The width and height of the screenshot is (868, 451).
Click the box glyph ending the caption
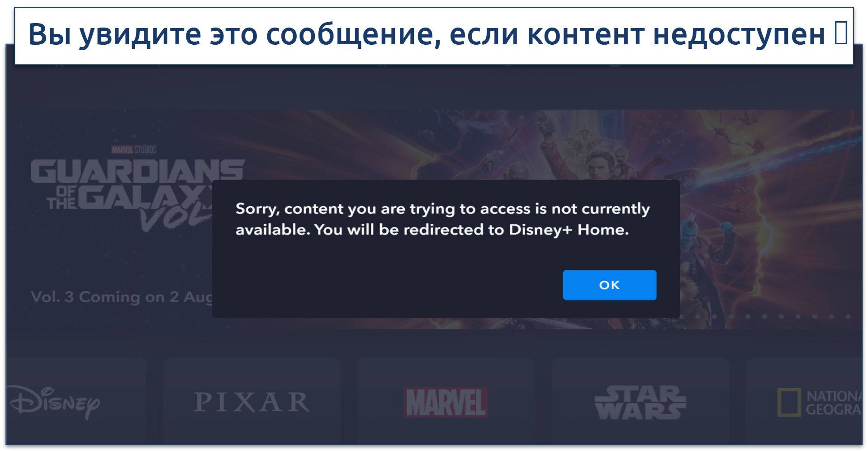coord(841,33)
